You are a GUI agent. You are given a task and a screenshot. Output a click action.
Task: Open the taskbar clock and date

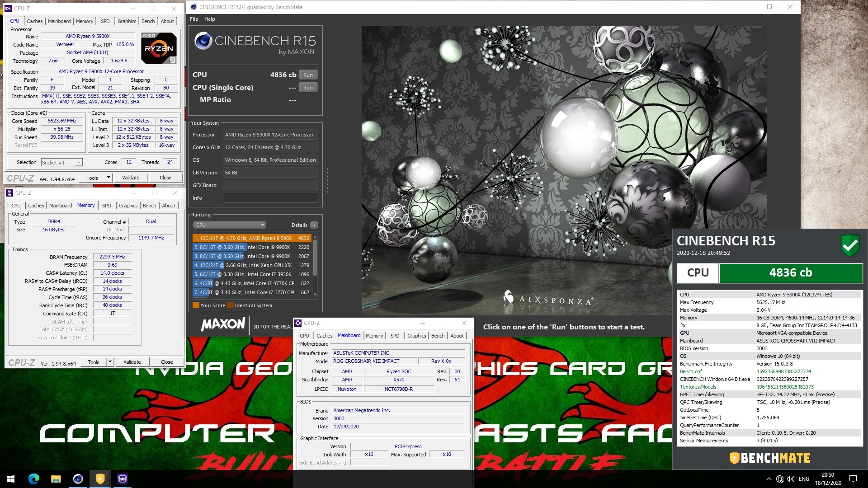[x=828, y=479]
